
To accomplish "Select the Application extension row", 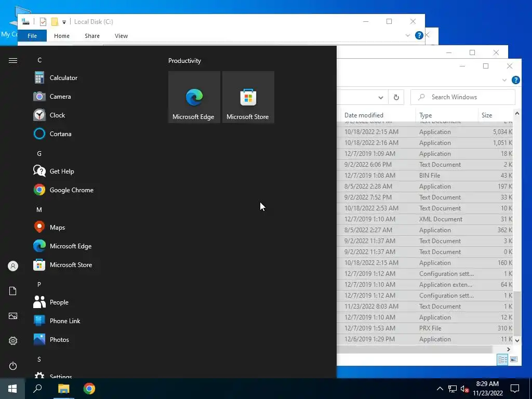I will click(425, 285).
